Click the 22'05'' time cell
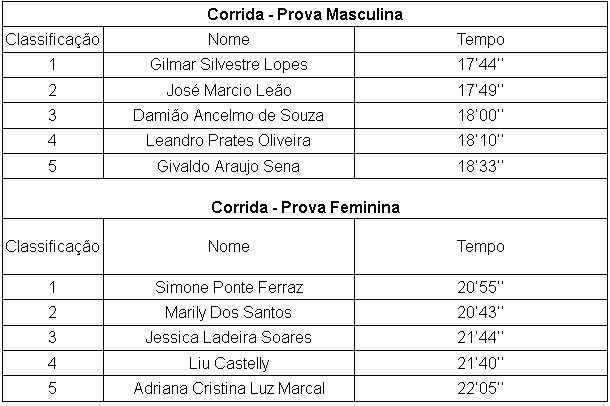The height and width of the screenshot is (406, 610). pos(481,388)
